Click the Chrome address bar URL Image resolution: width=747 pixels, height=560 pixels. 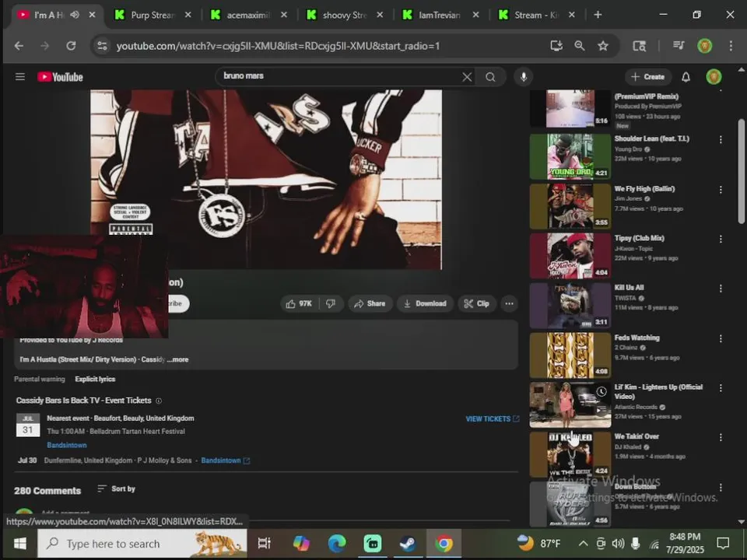point(279,46)
